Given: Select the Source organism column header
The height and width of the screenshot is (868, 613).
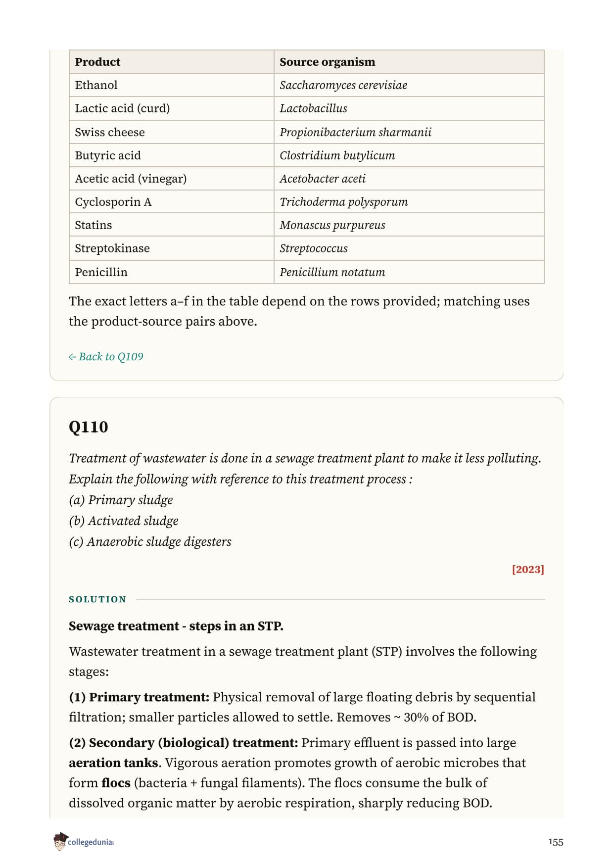Looking at the screenshot, I should coord(409,62).
